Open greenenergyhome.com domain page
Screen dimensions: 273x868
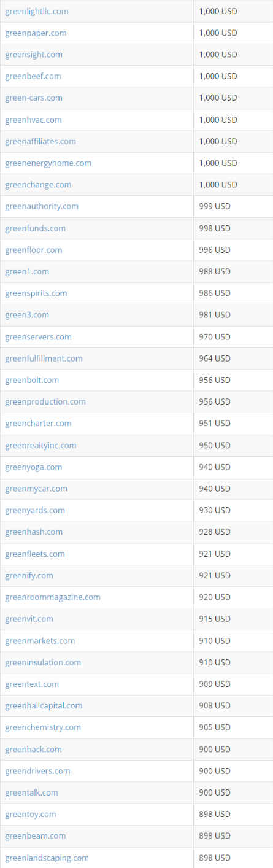pos(48,163)
